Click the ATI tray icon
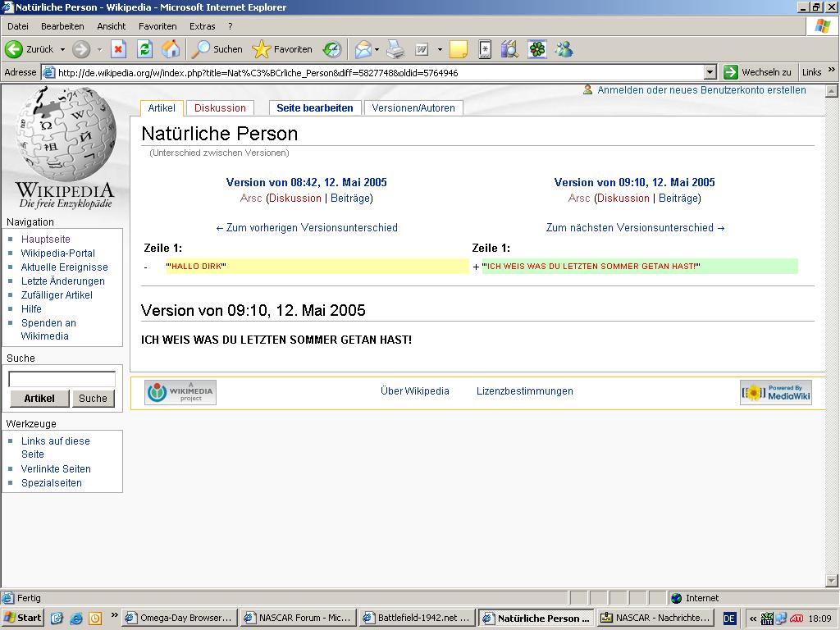Image resolution: width=840 pixels, height=630 pixels. pyautogui.click(x=796, y=619)
